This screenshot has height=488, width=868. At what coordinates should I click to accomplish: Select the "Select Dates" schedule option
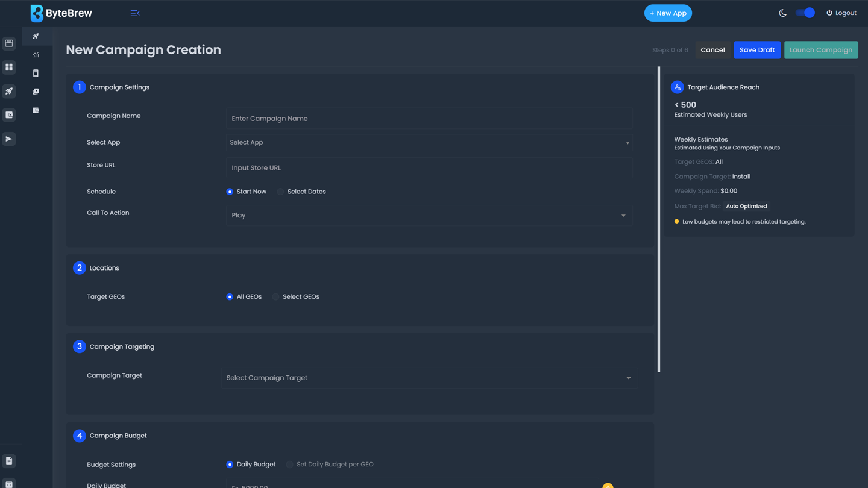281,192
